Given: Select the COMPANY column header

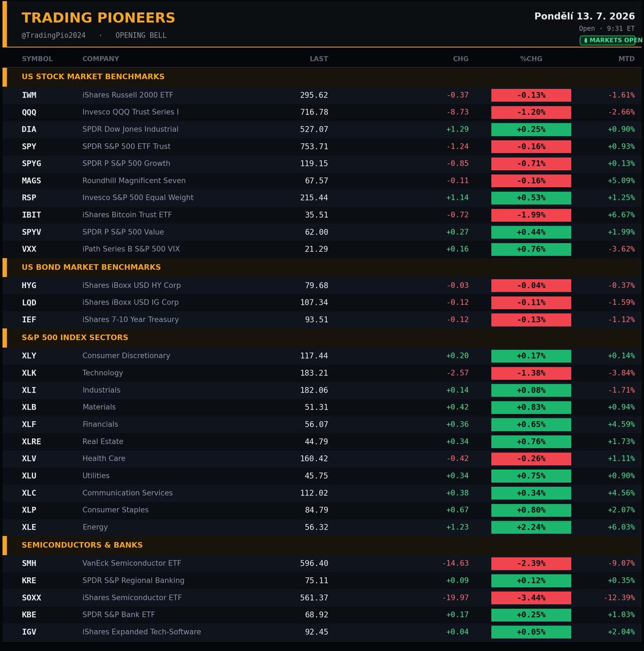Looking at the screenshot, I should (101, 59).
